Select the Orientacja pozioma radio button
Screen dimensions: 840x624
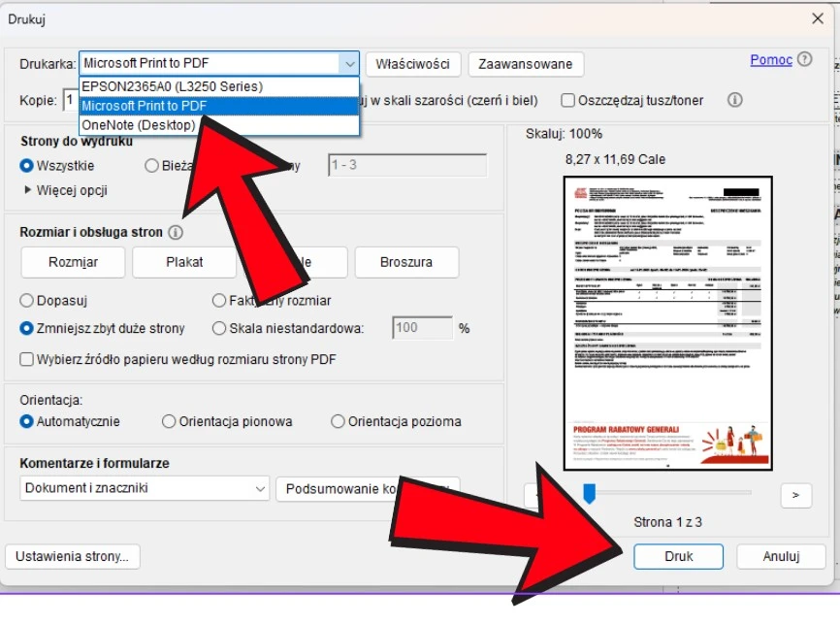[x=338, y=421]
